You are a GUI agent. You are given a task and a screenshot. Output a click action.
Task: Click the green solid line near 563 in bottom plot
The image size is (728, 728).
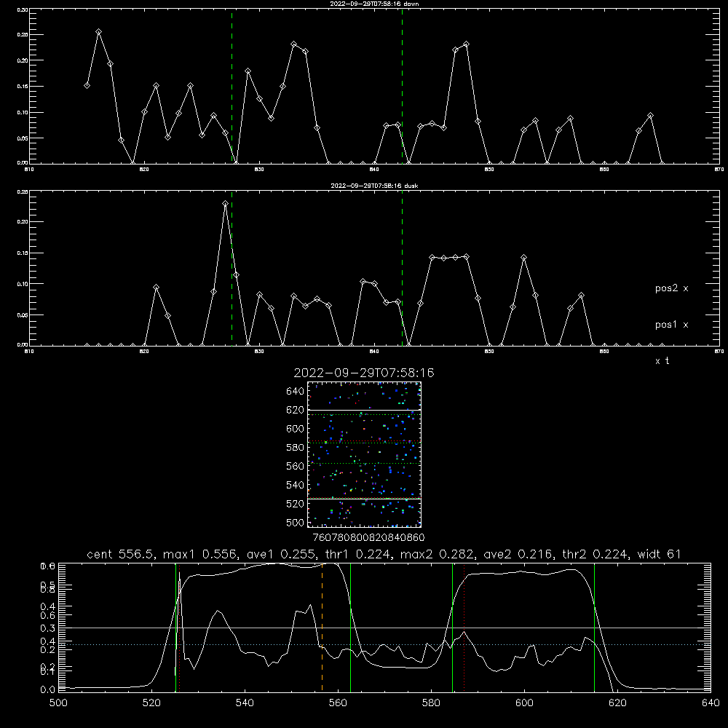(350, 627)
